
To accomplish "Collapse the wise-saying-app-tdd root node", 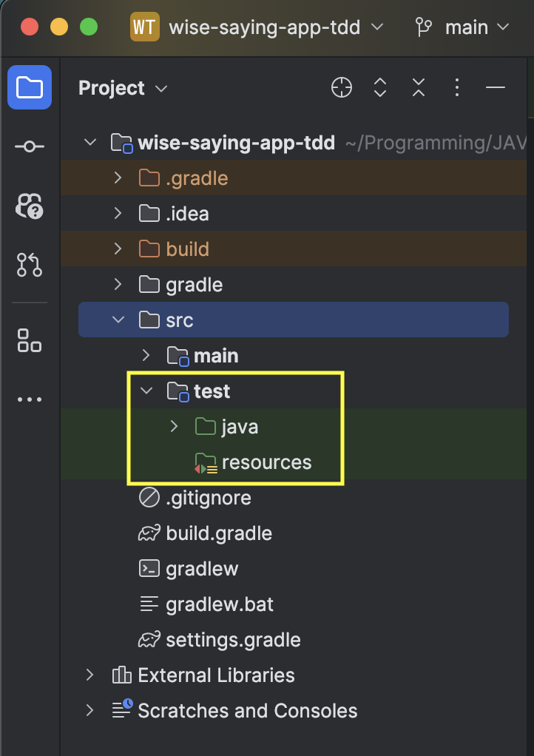I will 90,143.
